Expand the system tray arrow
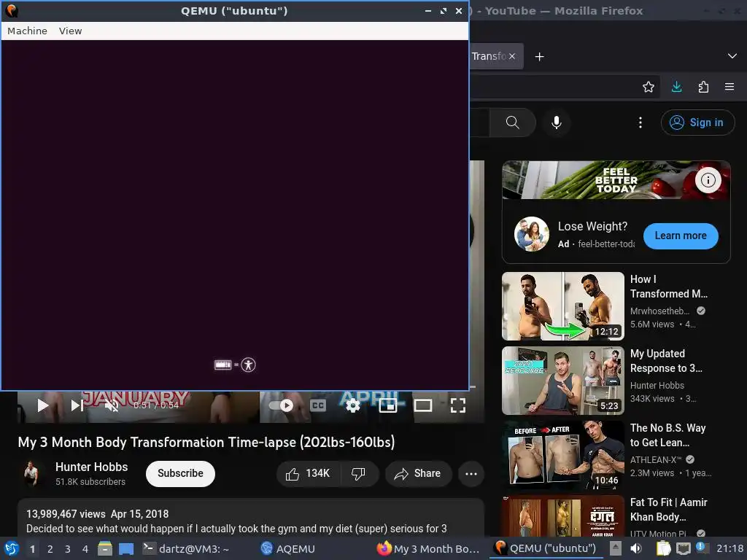747x560 pixels. [x=615, y=548]
